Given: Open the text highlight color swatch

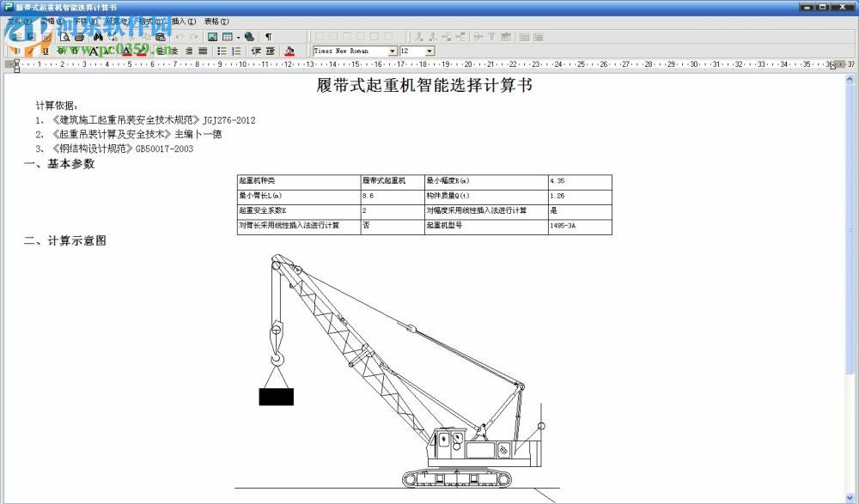Looking at the screenshot, I should [x=142, y=51].
